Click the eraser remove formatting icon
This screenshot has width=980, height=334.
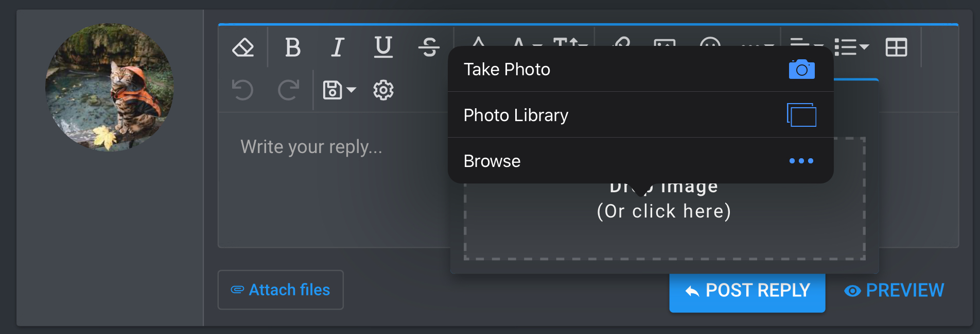[x=243, y=47]
